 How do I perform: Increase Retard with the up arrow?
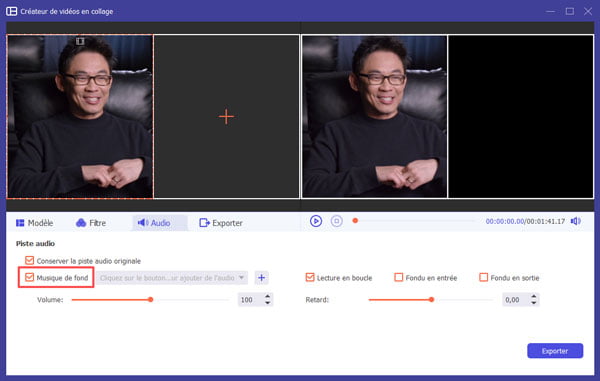click(x=534, y=296)
